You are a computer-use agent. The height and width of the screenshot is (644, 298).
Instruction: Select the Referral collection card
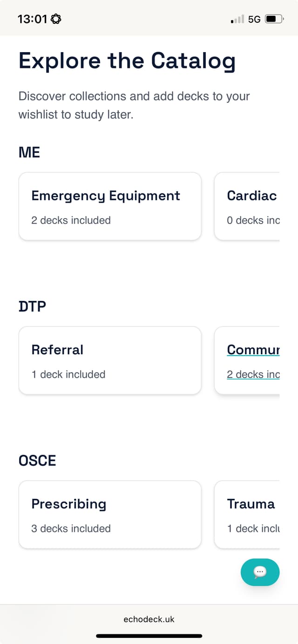point(110,360)
